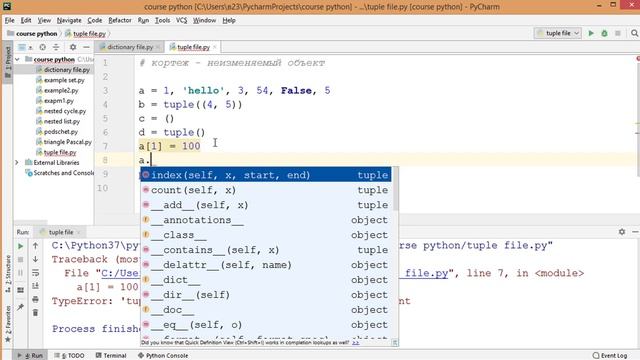Open the Navigate menu
The width and height of the screenshot is (640, 360).
pos(69,20)
